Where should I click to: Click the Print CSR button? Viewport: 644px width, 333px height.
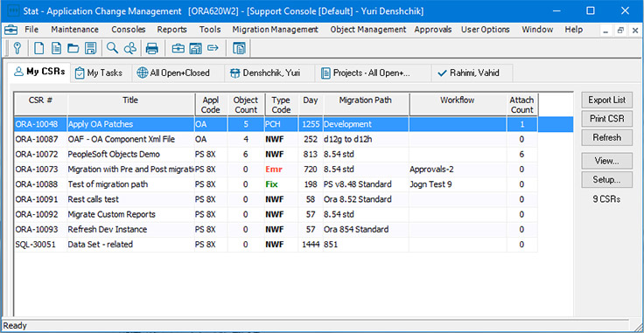point(606,119)
